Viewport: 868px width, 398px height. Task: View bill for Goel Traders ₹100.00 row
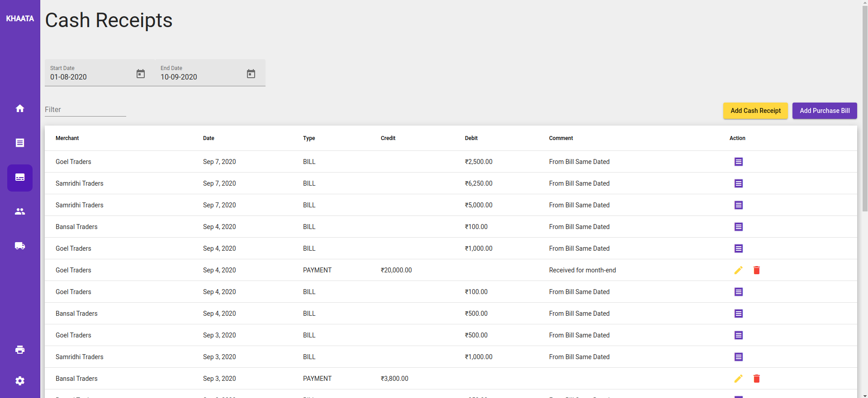tap(739, 292)
